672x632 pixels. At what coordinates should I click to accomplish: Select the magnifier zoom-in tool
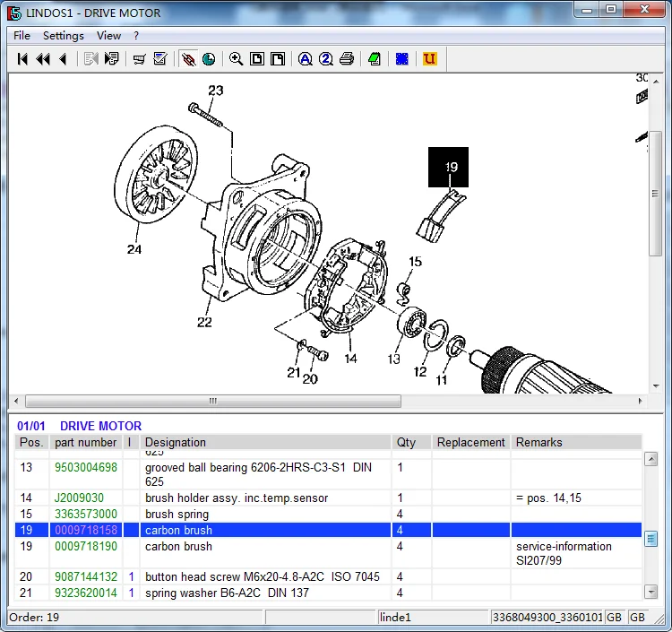pyautogui.click(x=237, y=59)
